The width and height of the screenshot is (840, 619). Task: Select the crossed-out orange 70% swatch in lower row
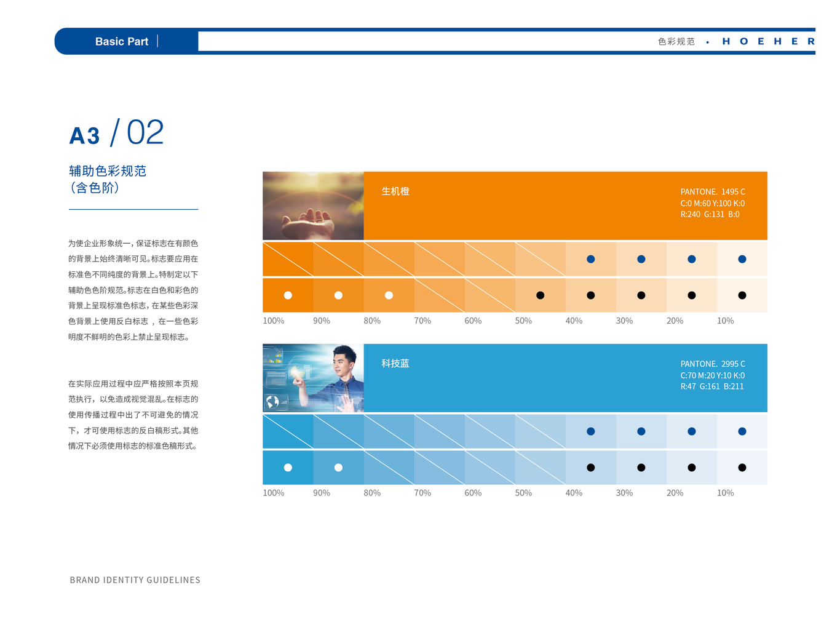pos(440,295)
